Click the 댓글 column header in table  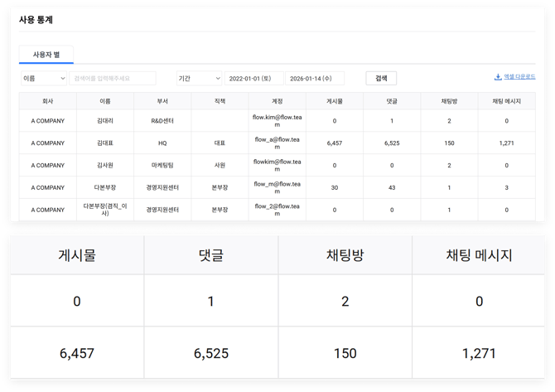click(392, 101)
